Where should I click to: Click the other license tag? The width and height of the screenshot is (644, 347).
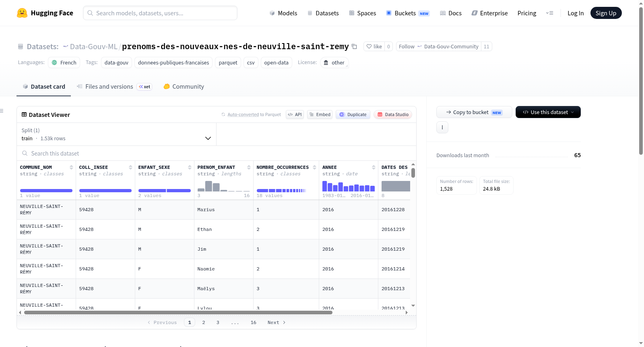tap(334, 62)
